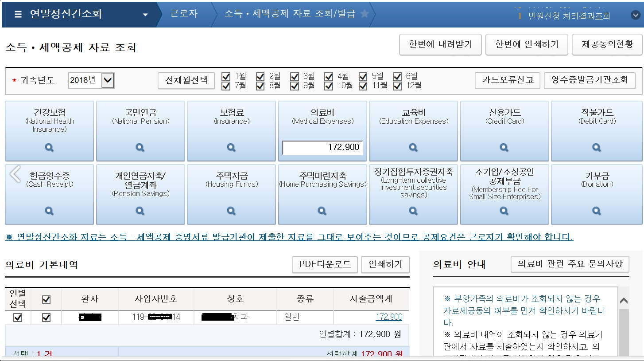Click magnifier icon on 신용카드 card
The height and width of the screenshot is (361, 644).
504,148
